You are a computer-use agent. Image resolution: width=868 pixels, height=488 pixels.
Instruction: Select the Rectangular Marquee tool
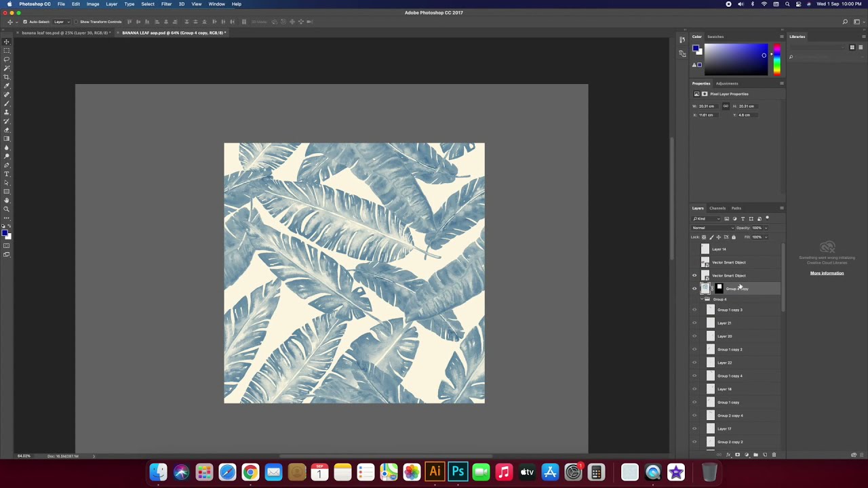[7, 50]
